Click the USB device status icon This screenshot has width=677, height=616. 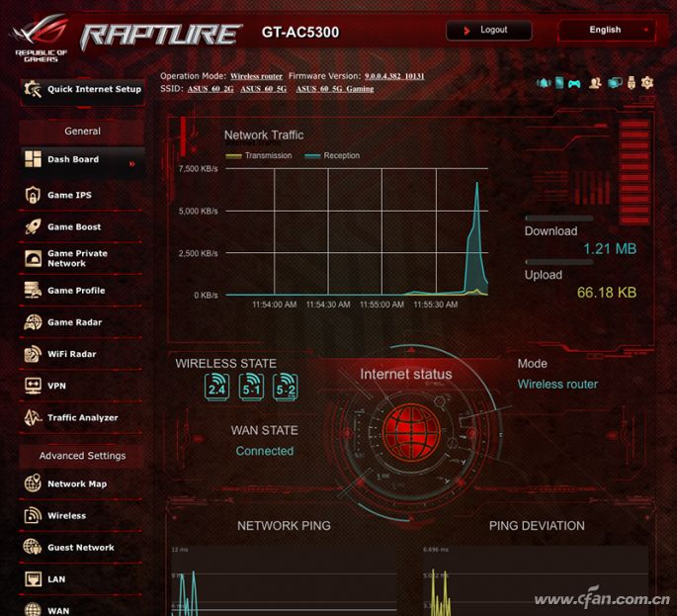point(632,83)
